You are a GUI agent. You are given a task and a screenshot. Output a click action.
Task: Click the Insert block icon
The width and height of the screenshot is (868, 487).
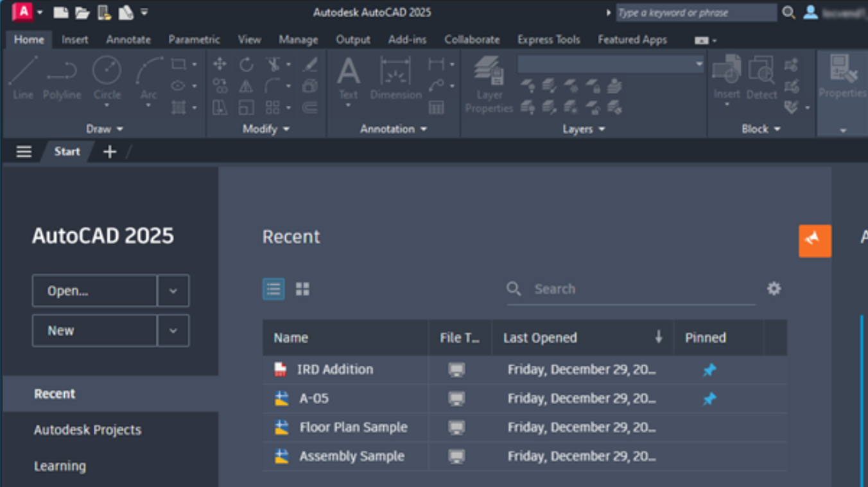pos(727,78)
